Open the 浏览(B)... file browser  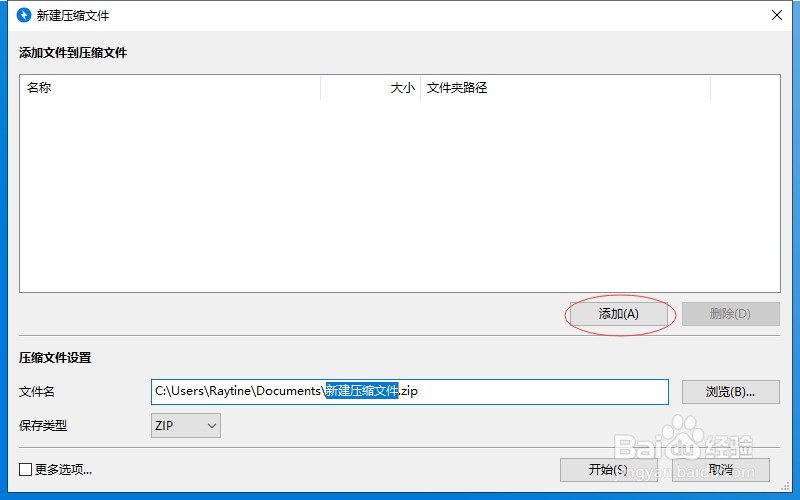pos(731,392)
